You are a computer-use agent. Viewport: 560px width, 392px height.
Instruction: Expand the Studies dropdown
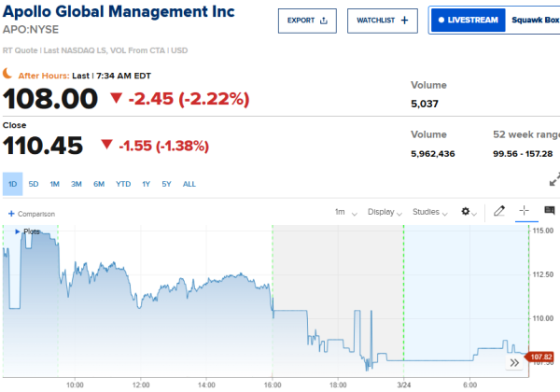coord(430,212)
